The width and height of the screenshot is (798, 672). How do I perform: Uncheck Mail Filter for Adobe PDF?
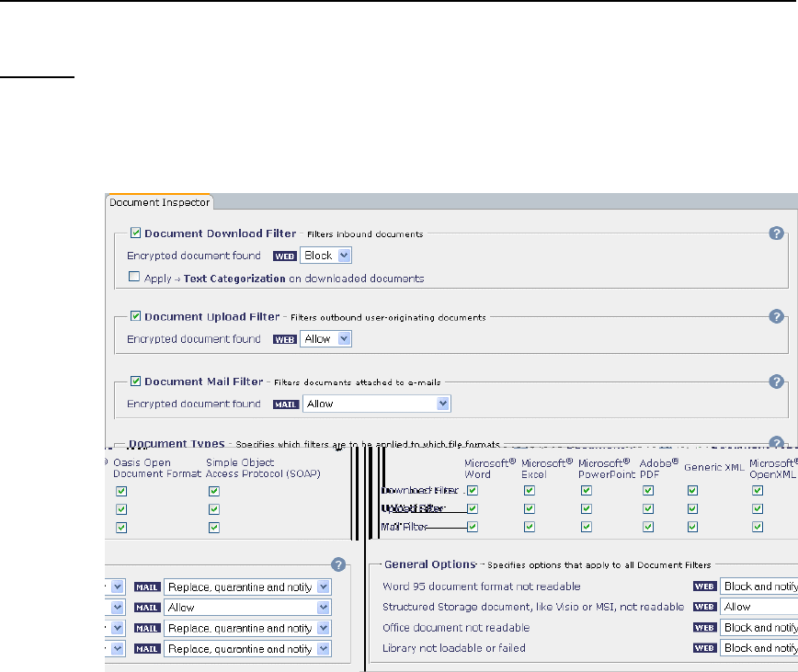(x=648, y=528)
